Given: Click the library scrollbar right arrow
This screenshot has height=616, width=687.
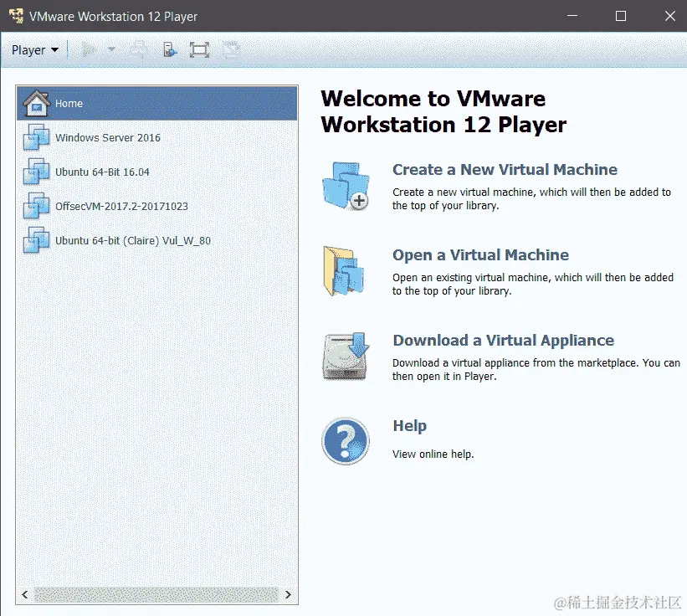Looking at the screenshot, I should tap(288, 594).
